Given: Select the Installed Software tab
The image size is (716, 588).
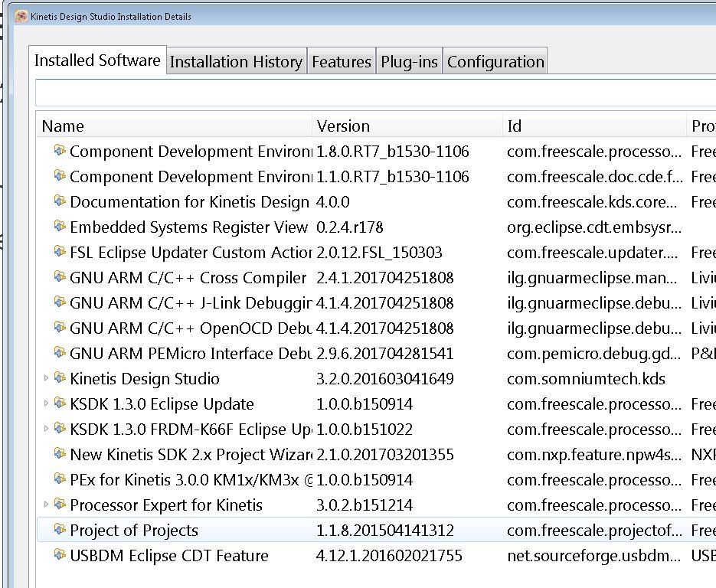Looking at the screenshot, I should tap(97, 60).
